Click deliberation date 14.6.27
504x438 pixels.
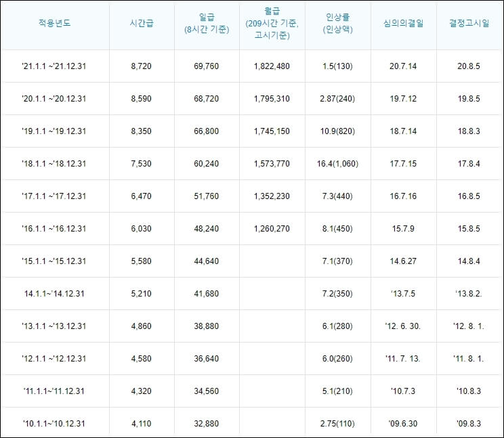[403, 261]
